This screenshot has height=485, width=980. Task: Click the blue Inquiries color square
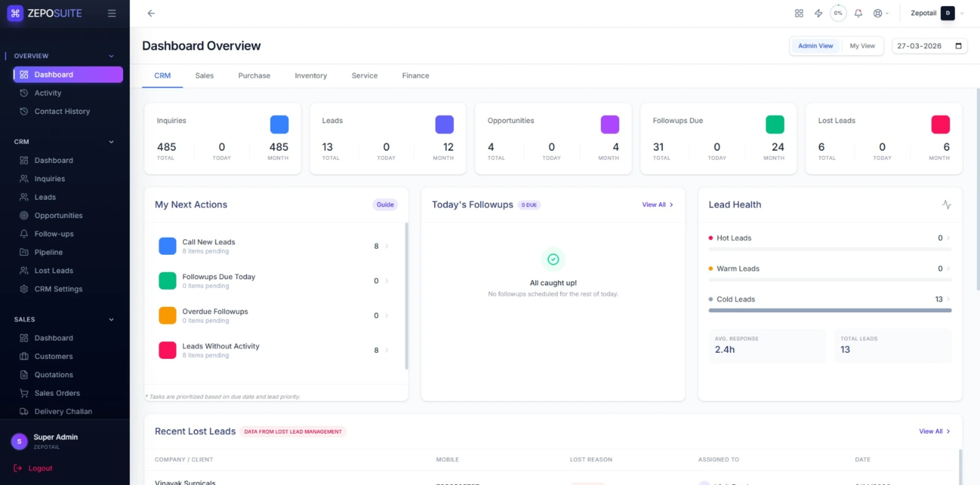279,124
